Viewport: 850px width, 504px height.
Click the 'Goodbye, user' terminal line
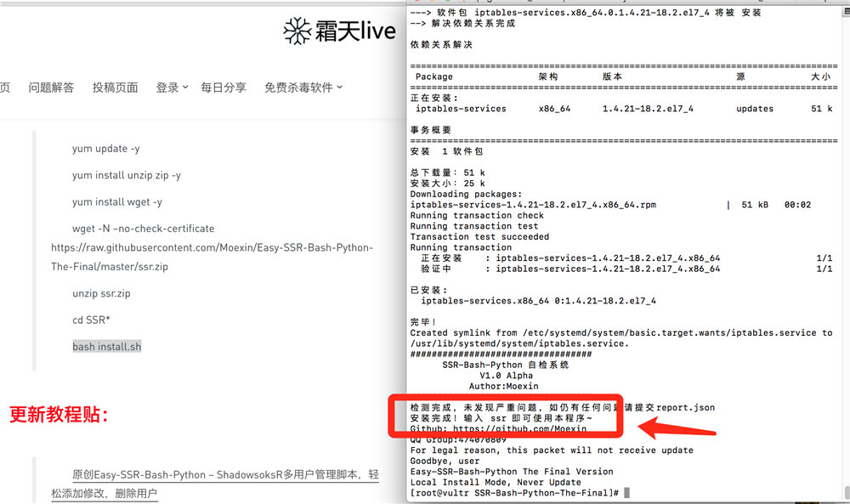[445, 461]
